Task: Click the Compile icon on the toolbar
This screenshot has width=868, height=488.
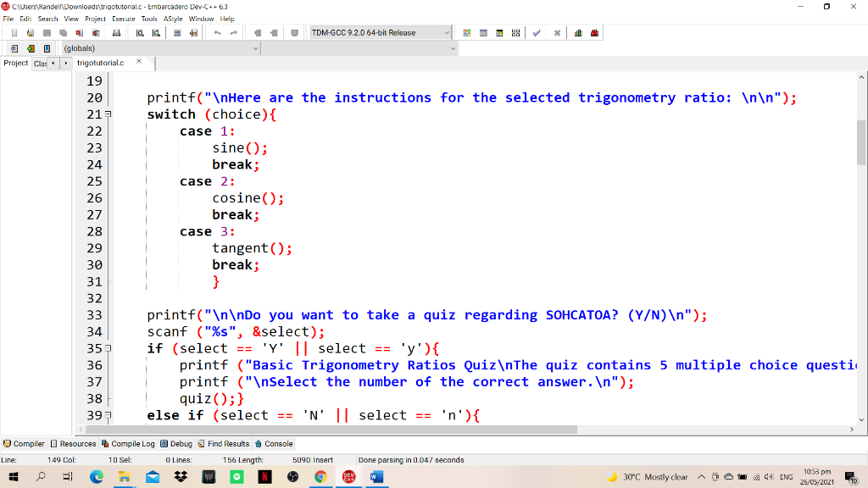Action: tap(466, 32)
